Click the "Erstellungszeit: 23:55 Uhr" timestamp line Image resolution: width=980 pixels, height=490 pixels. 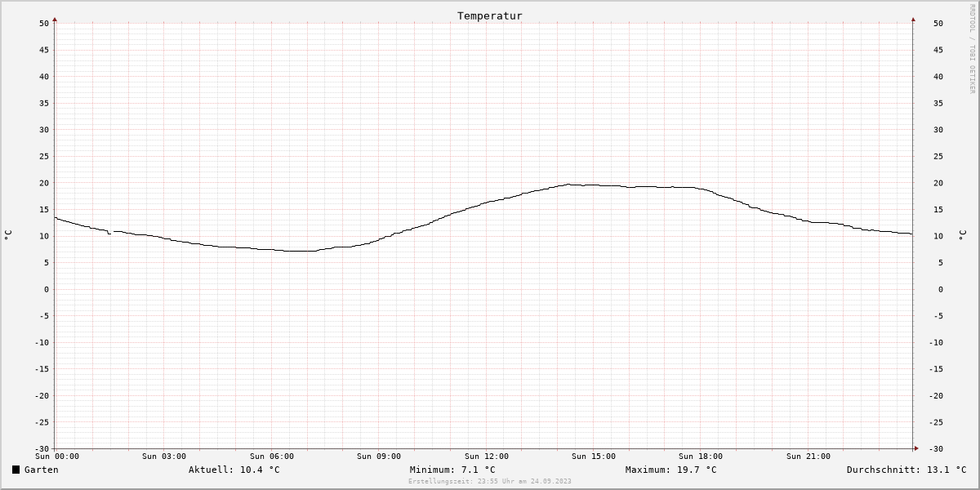490,481
